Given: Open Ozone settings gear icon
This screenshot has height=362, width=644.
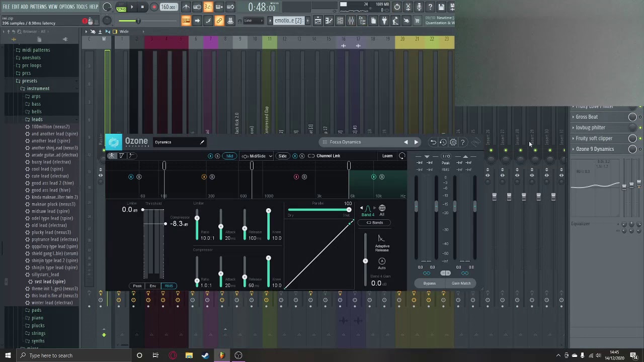Looking at the screenshot, I should [x=453, y=142].
